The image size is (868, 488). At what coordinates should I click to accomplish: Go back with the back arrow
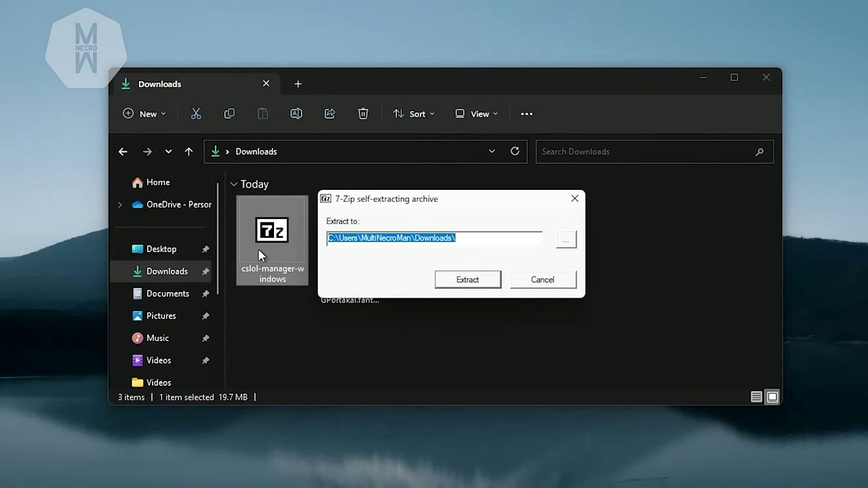pos(123,152)
